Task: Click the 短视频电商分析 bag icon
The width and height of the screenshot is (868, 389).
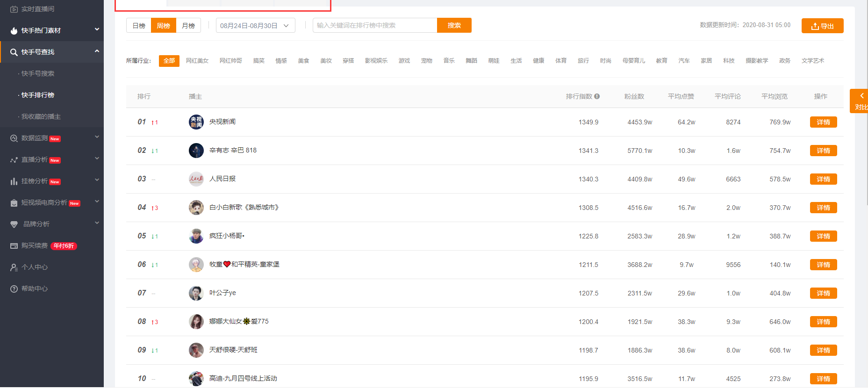Action: coord(14,202)
